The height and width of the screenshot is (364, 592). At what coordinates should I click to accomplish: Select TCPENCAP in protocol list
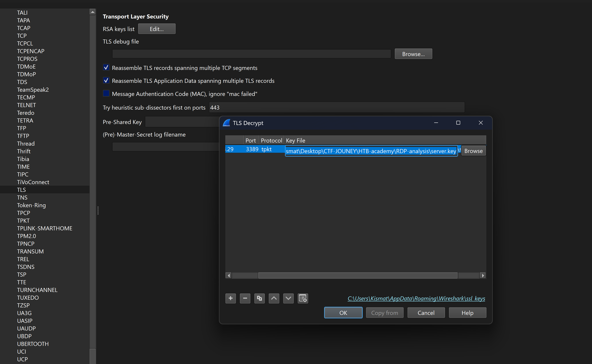click(x=31, y=51)
